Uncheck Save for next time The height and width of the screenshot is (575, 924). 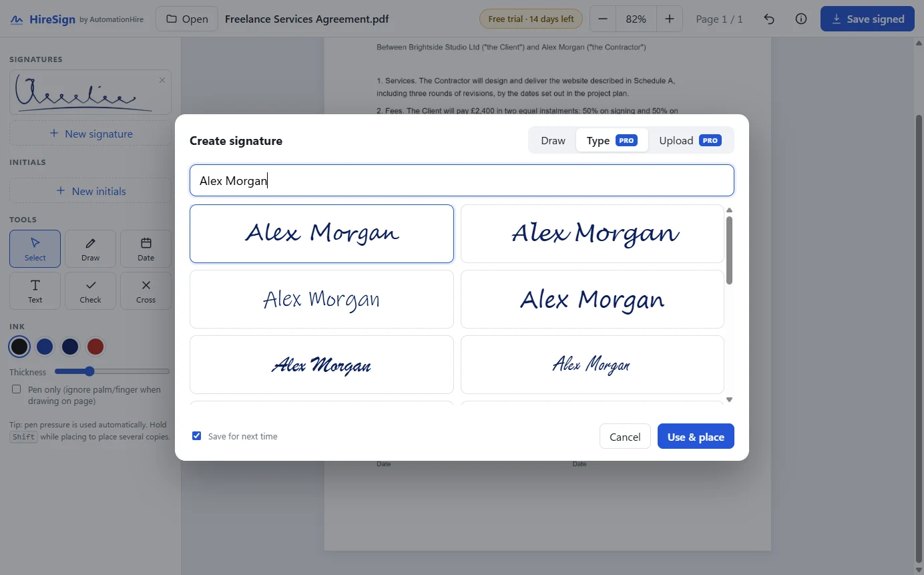196,436
